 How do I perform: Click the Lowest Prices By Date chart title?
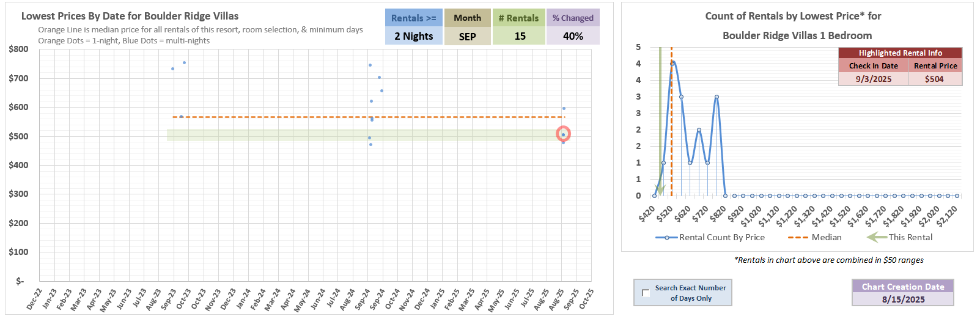click(x=130, y=16)
